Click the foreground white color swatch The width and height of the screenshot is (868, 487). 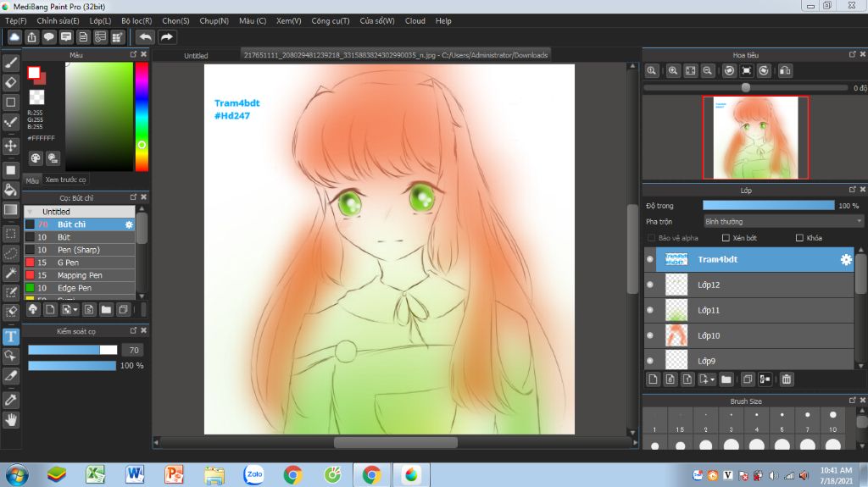click(34, 73)
